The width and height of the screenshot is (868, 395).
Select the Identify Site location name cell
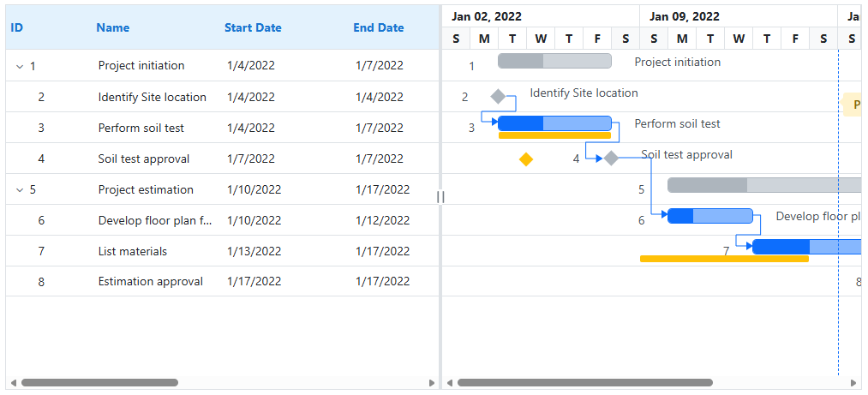(x=153, y=98)
